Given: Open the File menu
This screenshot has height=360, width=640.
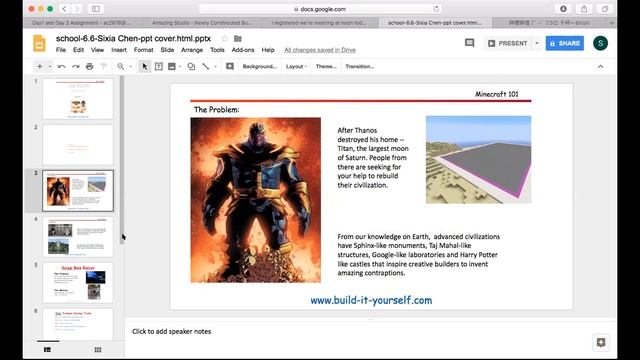Looking at the screenshot, I should coord(61,50).
